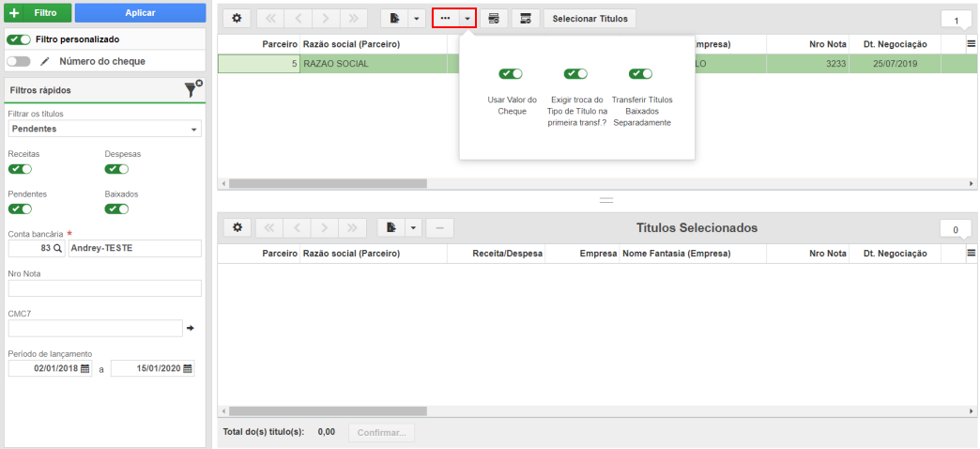Toggle Transferir Títulos Baixados Separadamente switch
The height and width of the screenshot is (449, 980).
pyautogui.click(x=640, y=74)
